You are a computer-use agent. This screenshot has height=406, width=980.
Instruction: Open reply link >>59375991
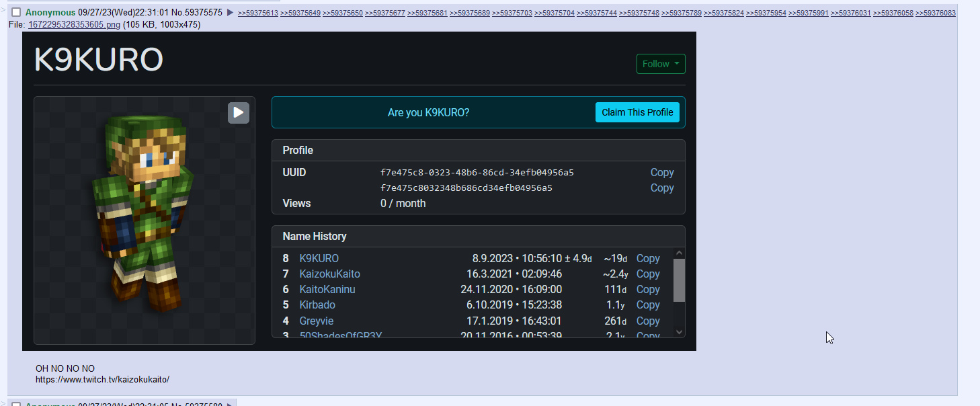(809, 13)
